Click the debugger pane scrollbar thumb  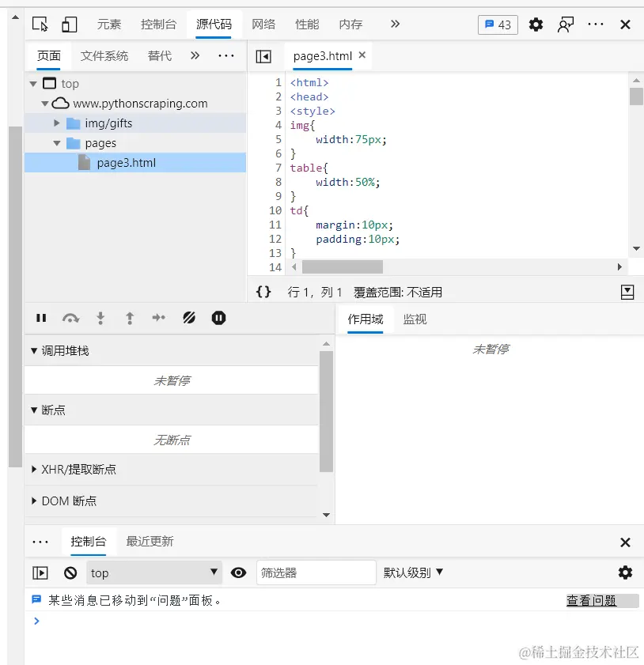point(326,411)
